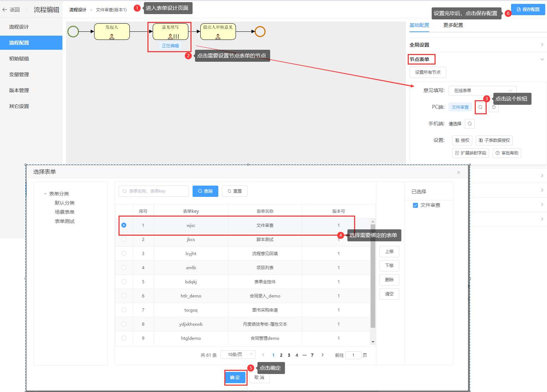Viewport: 547px width, 392px height.
Task: Click the green start event circle
Action: click(73, 31)
